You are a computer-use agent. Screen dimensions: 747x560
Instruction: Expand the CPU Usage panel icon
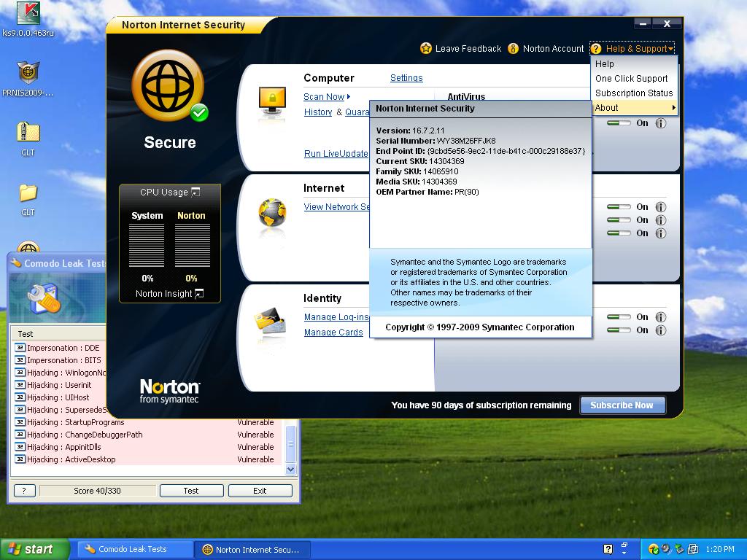(196, 192)
